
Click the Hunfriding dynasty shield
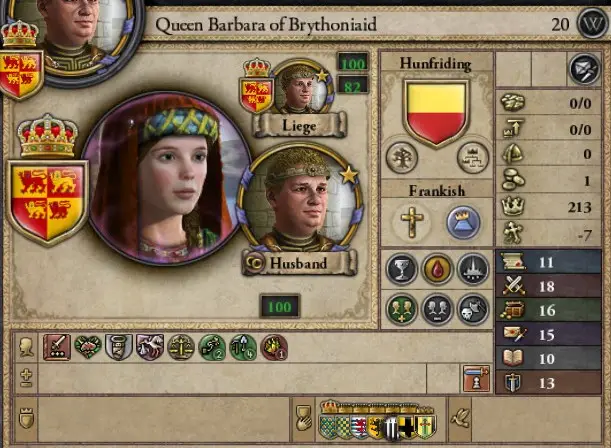click(436, 113)
